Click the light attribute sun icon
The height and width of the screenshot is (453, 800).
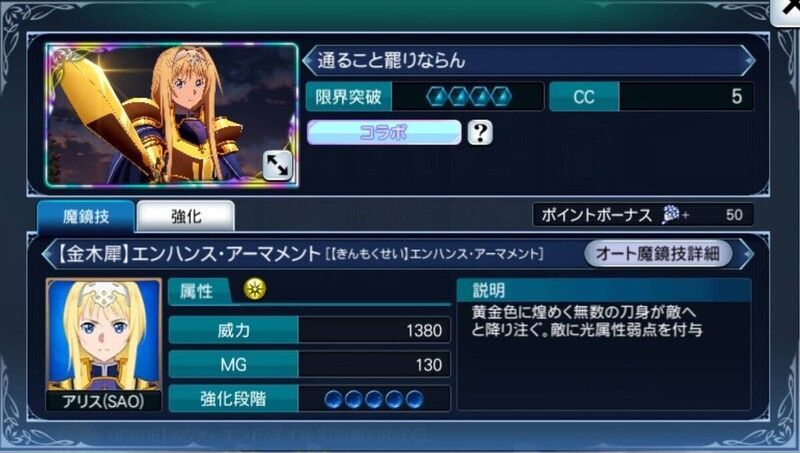(x=255, y=289)
